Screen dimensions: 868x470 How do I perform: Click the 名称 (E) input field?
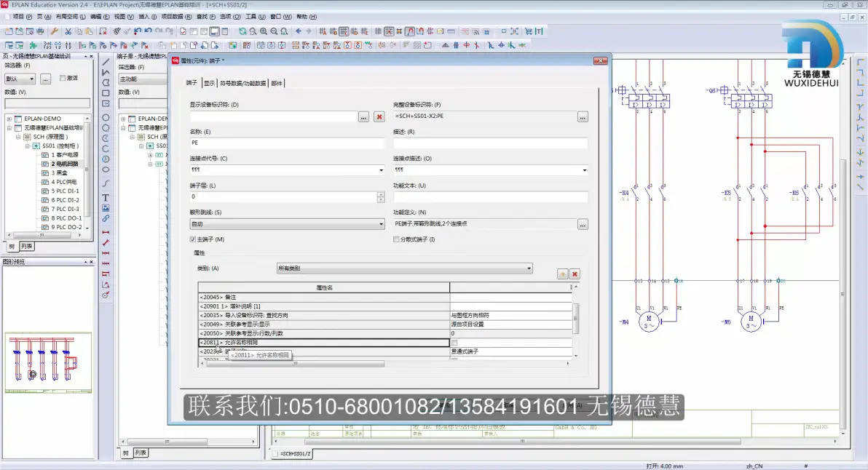coord(287,143)
